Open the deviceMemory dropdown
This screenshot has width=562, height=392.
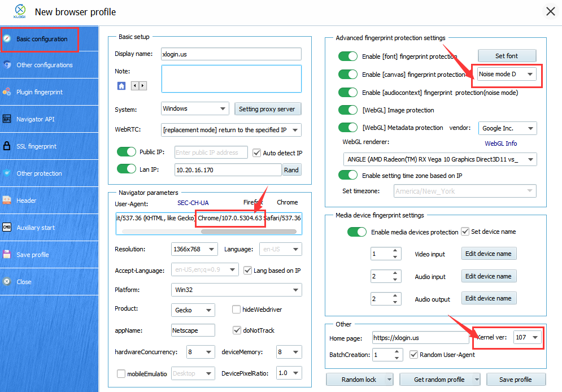tap(289, 352)
